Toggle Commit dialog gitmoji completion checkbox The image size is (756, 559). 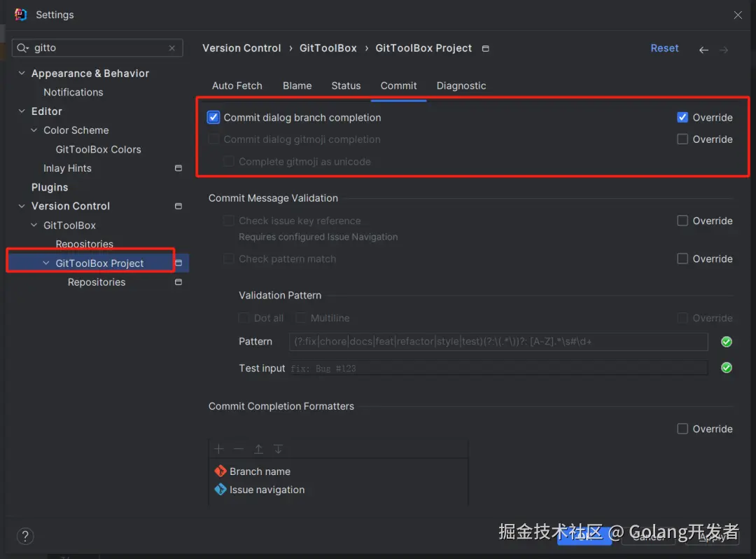click(213, 139)
